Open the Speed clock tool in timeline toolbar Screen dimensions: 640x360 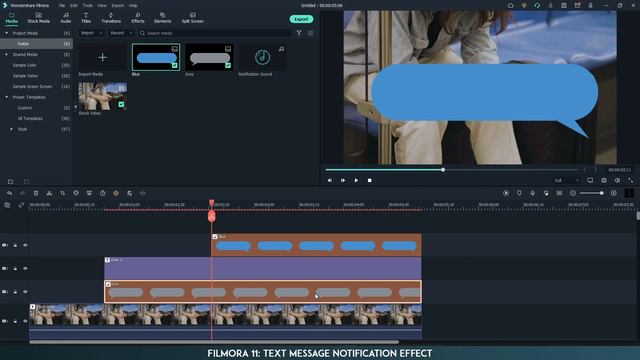pos(102,193)
